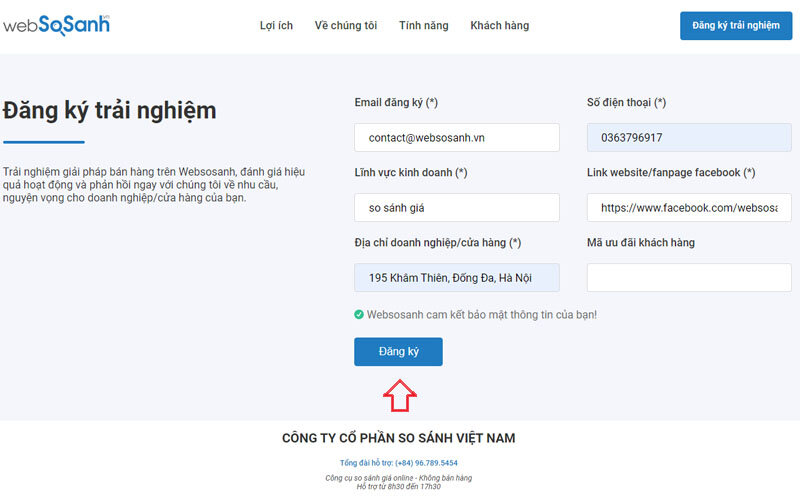Click the Mã ưu đãi khách hàng label
The image size is (800, 500).
[641, 243]
